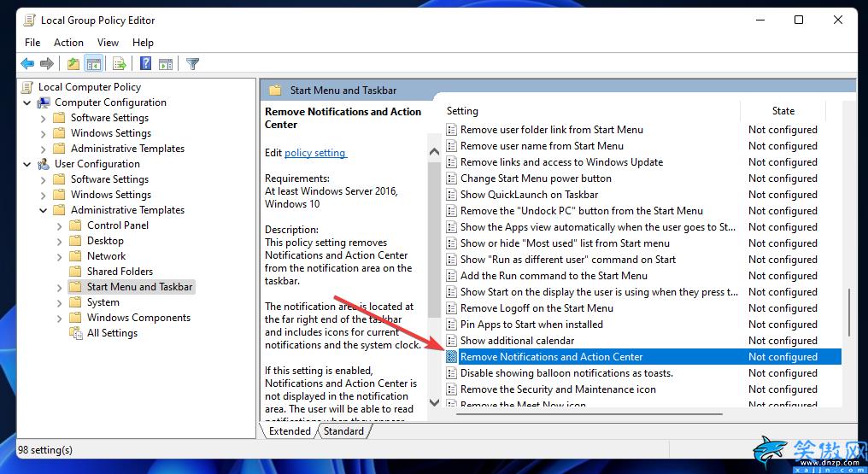This screenshot has height=474, width=868.
Task: Expand the Windows Components tree node
Action: click(x=59, y=318)
